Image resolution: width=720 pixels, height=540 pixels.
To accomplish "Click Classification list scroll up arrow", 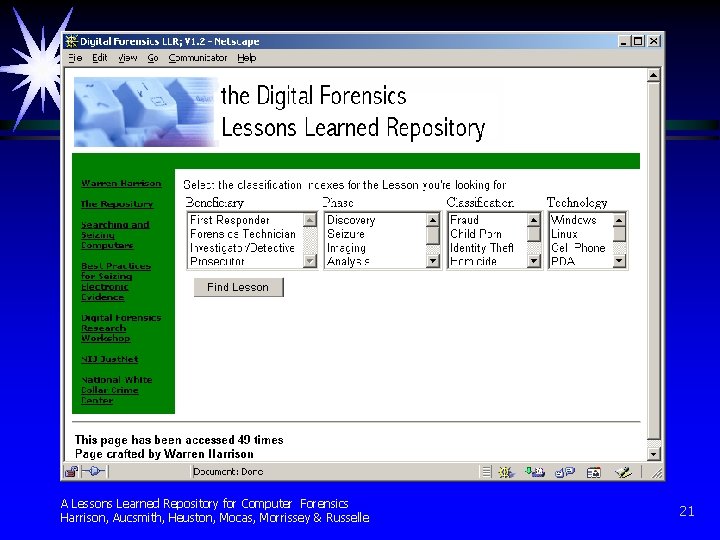I will [534, 220].
